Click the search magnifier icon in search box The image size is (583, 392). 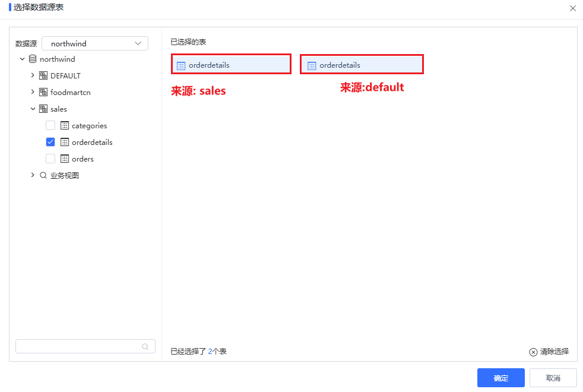[145, 347]
